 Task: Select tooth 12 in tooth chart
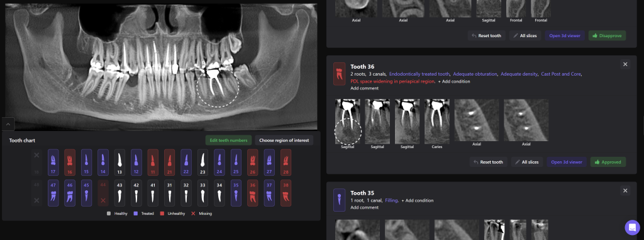136,163
